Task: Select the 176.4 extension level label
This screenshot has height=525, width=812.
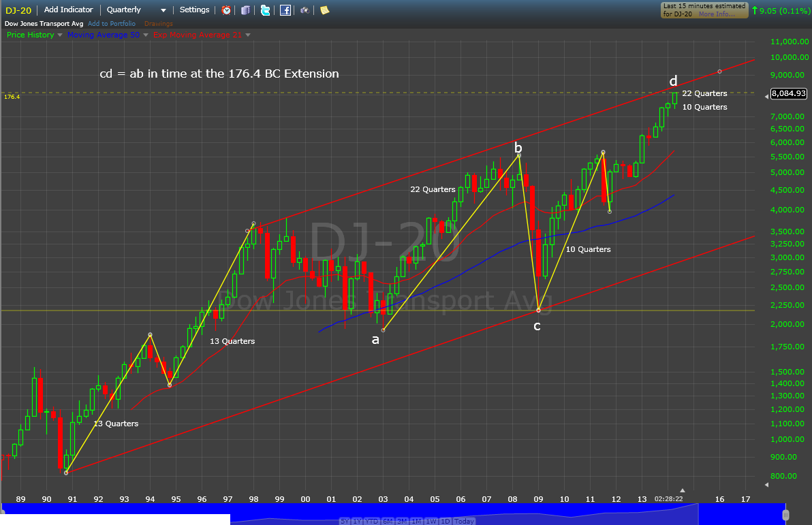Action: click(12, 97)
